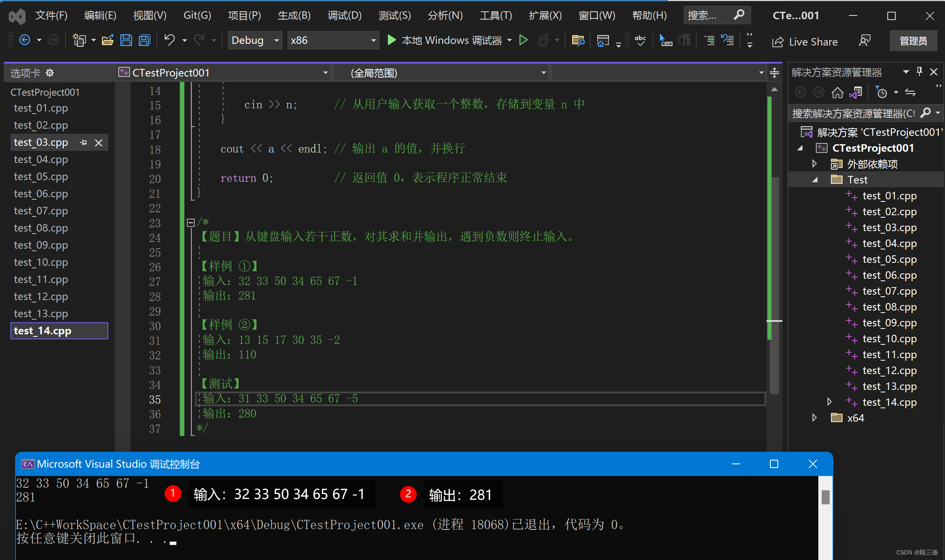The height and width of the screenshot is (560, 945).
Task: Collapse the comment block at line 23
Action: [x=190, y=222]
